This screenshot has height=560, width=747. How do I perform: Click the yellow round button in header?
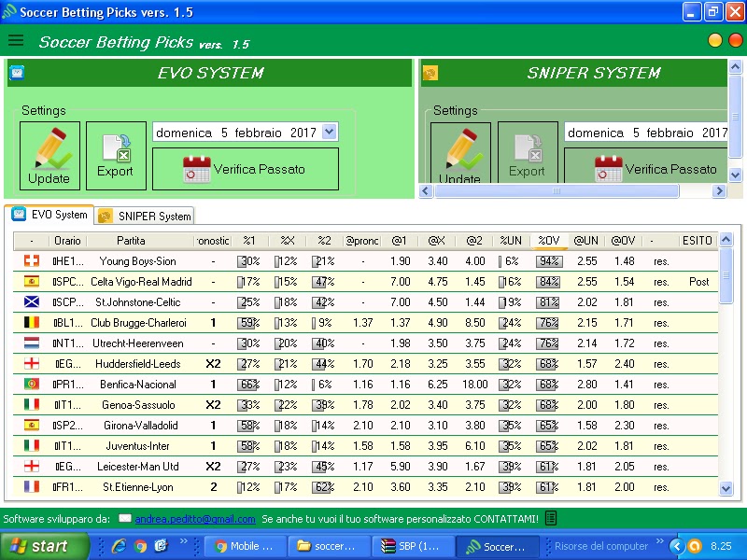coord(715,40)
